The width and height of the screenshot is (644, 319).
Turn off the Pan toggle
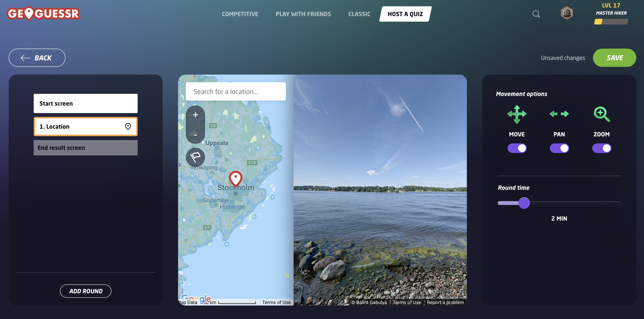[559, 148]
